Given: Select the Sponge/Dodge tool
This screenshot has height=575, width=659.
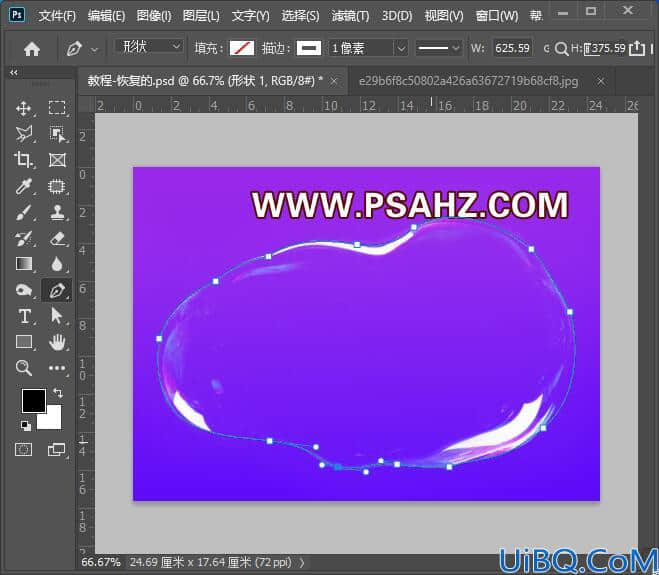Looking at the screenshot, I should (24, 290).
